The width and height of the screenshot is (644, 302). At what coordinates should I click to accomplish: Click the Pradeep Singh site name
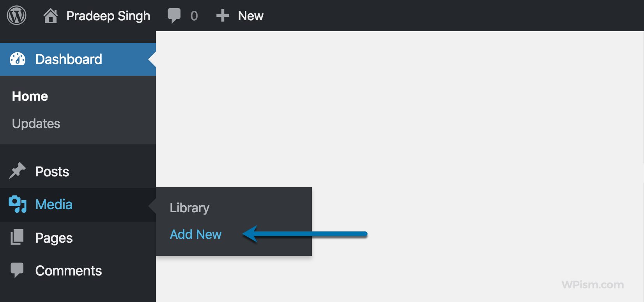[108, 15]
